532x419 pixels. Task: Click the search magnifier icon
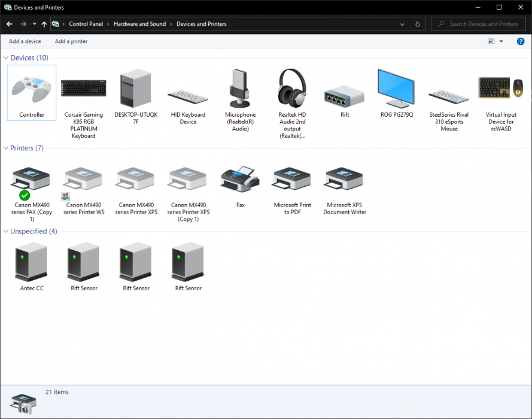440,24
